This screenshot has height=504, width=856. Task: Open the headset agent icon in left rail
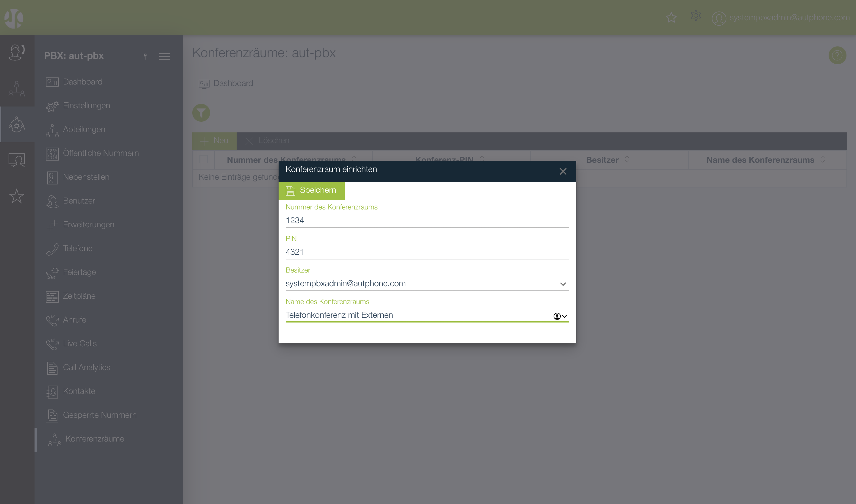click(17, 53)
